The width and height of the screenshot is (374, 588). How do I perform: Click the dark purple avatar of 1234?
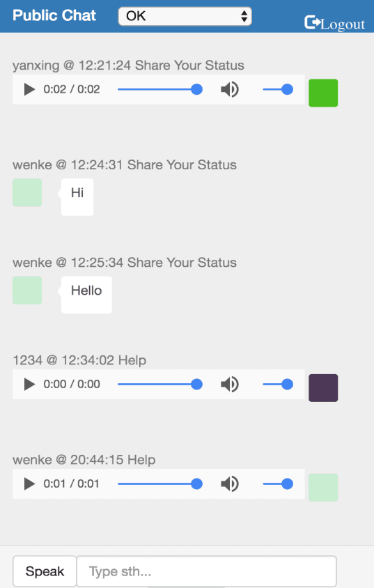click(x=323, y=388)
